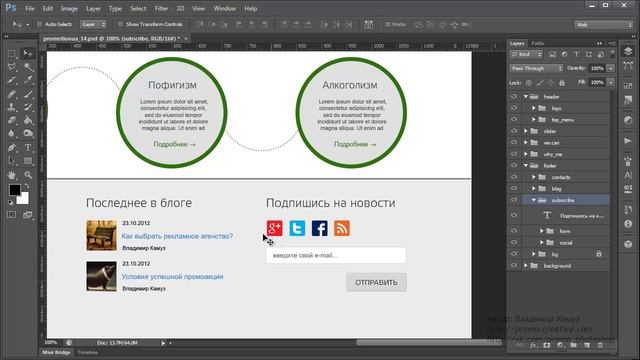Collapse the footer group
The height and width of the screenshot is (360, 640).
pyautogui.click(x=526, y=165)
